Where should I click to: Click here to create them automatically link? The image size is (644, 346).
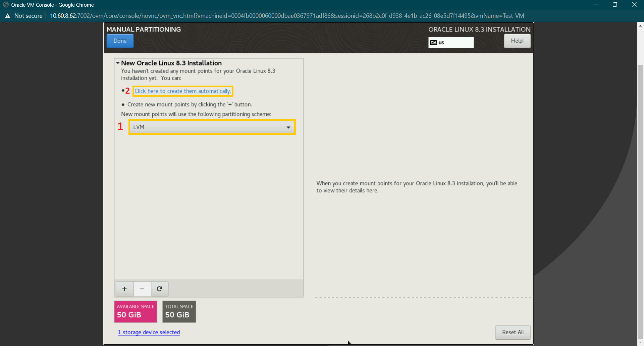pos(182,91)
